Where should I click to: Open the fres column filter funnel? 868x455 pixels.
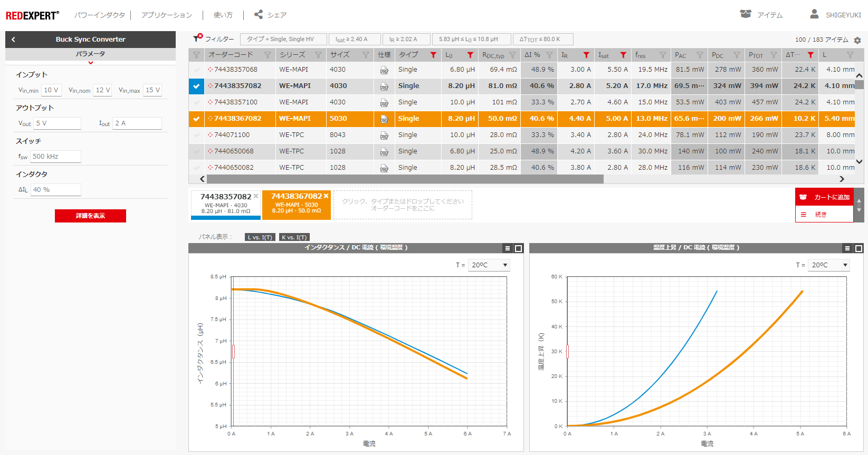(x=663, y=55)
